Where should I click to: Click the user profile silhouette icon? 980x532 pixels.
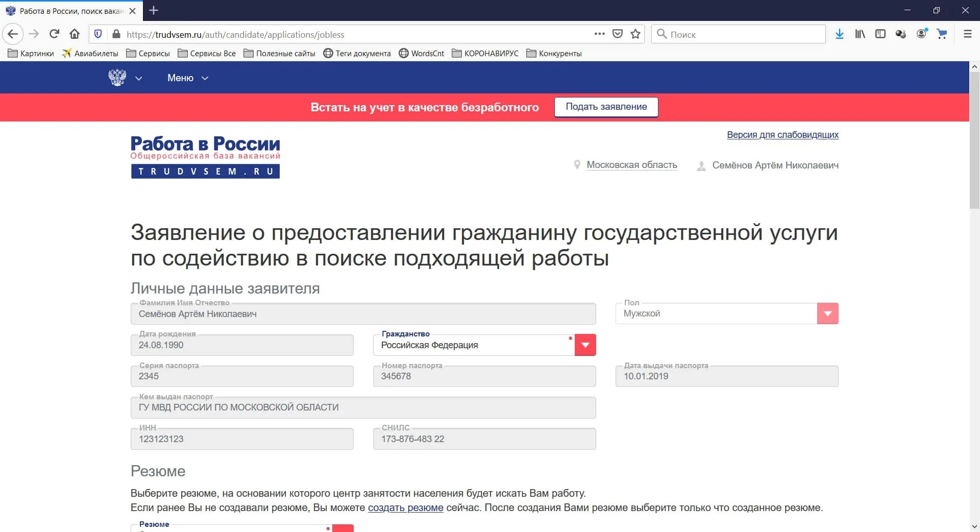coord(701,166)
